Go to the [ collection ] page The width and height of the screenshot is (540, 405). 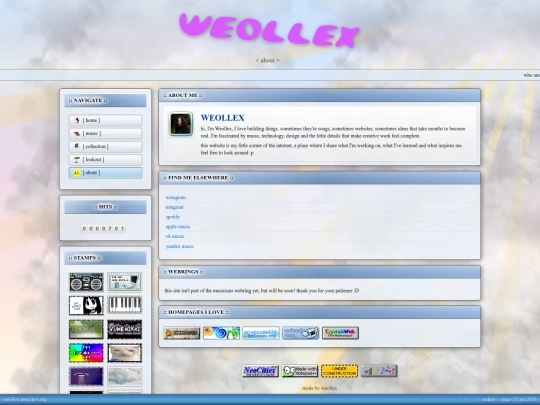[x=105, y=146]
